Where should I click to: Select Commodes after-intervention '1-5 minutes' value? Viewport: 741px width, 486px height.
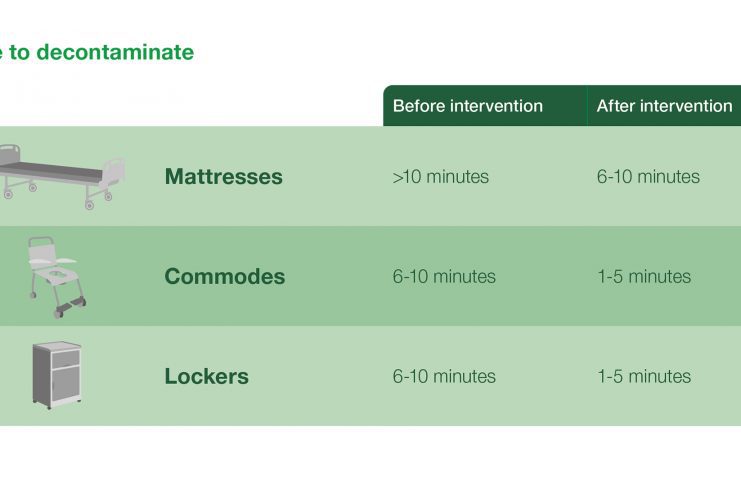click(644, 277)
